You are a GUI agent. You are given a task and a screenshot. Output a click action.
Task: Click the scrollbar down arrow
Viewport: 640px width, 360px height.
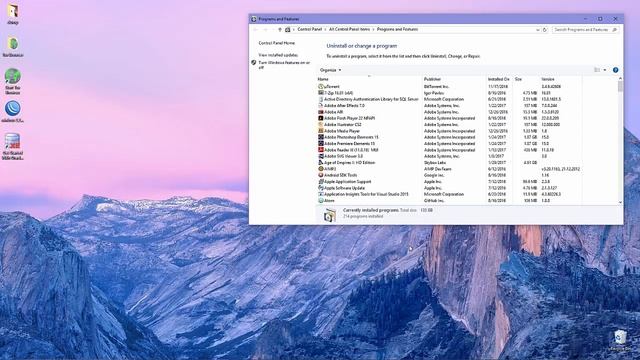(x=620, y=202)
